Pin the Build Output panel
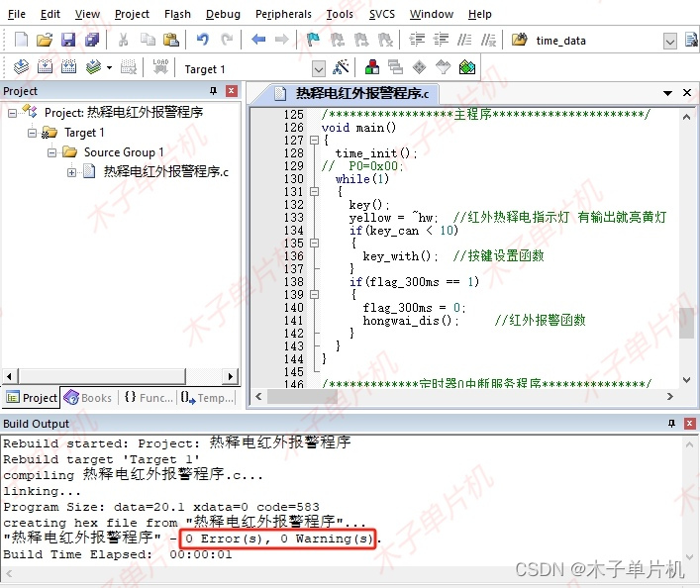The width and height of the screenshot is (700, 588). (x=671, y=424)
